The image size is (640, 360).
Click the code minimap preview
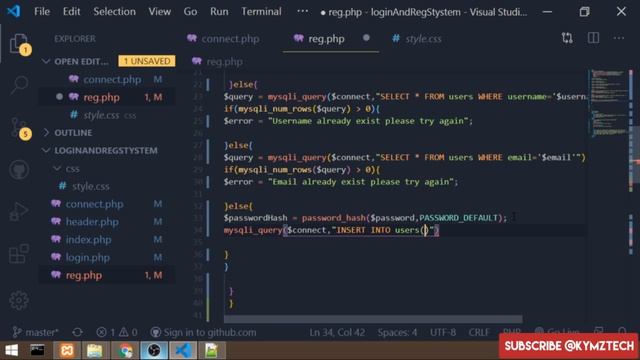pyautogui.click(x=609, y=104)
